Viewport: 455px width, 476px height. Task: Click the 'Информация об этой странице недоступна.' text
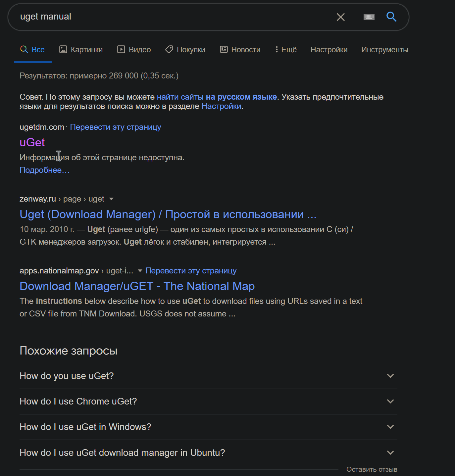tap(102, 158)
